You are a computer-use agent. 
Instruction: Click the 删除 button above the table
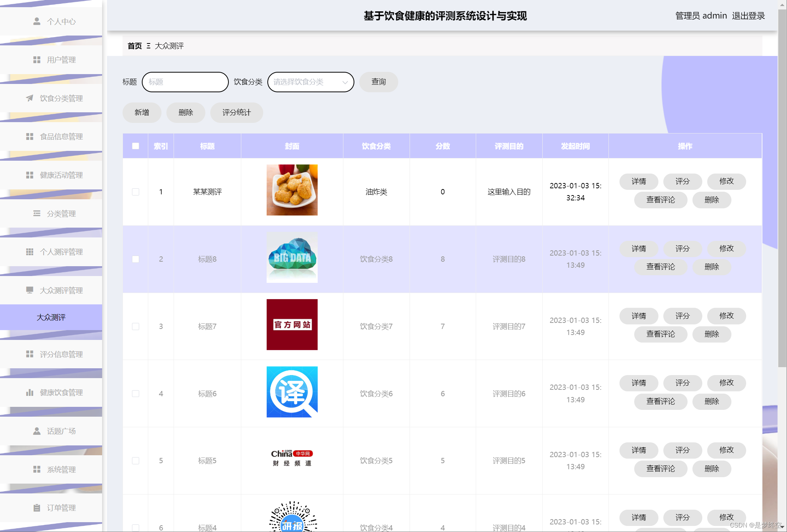186,113
